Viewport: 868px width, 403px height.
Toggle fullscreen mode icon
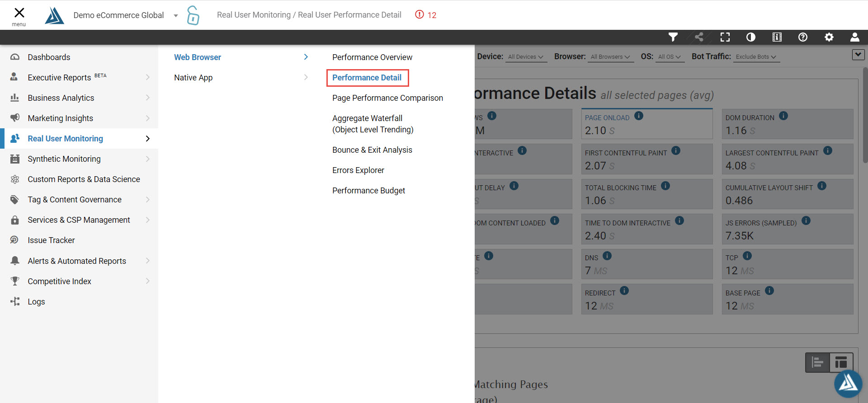[725, 37]
